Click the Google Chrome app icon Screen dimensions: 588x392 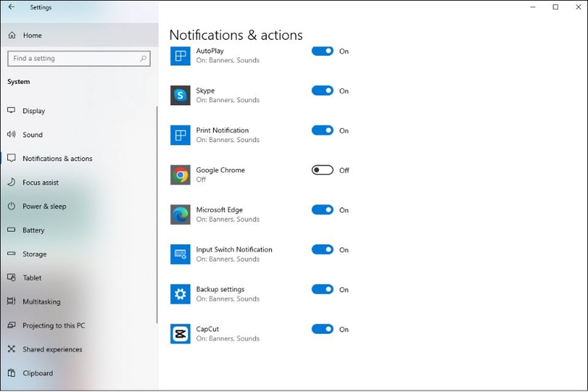(x=180, y=175)
